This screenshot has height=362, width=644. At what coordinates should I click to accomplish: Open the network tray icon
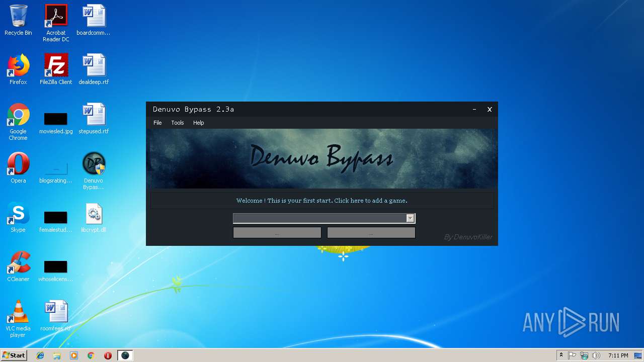click(x=584, y=355)
